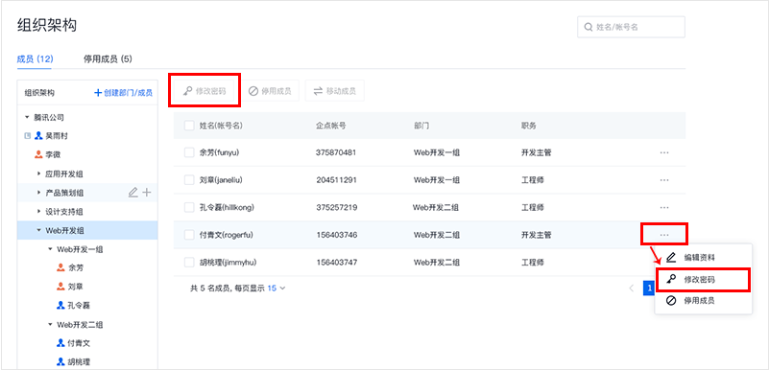This screenshot has width=770, height=370.
Task: Click the pencil edit icon beside 产品策划组
Action: tap(133, 193)
